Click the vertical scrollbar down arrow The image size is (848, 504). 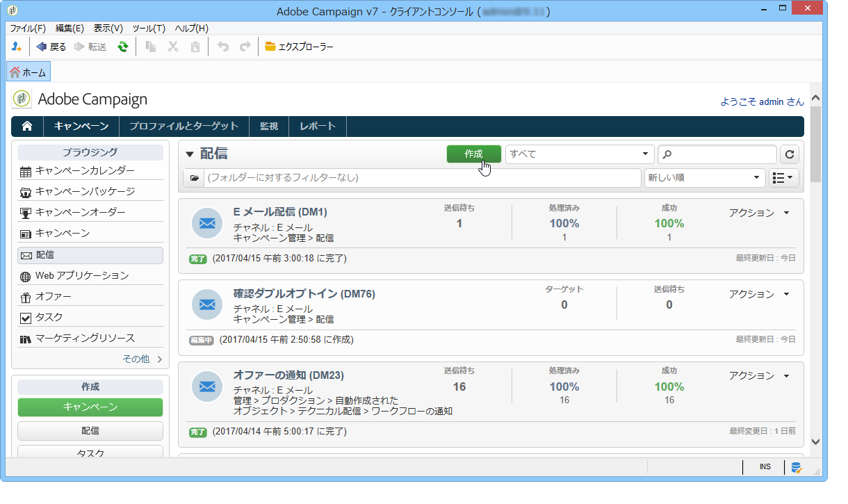point(815,441)
